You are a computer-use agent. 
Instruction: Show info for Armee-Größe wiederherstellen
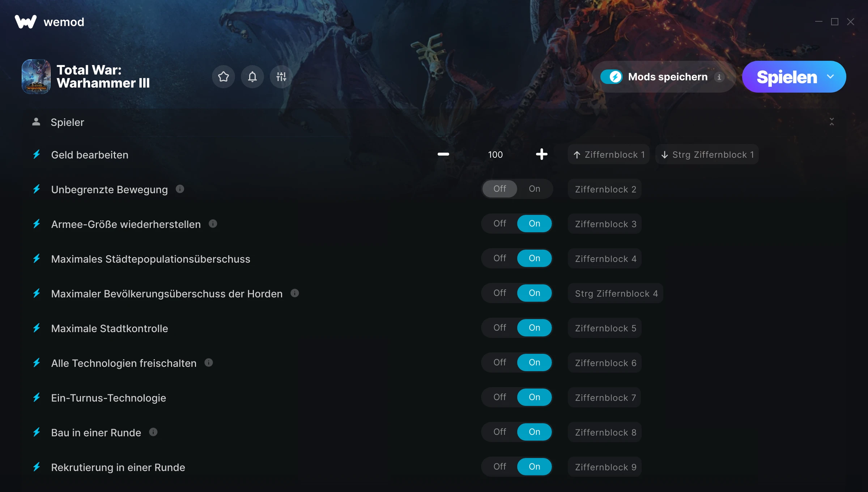point(213,224)
